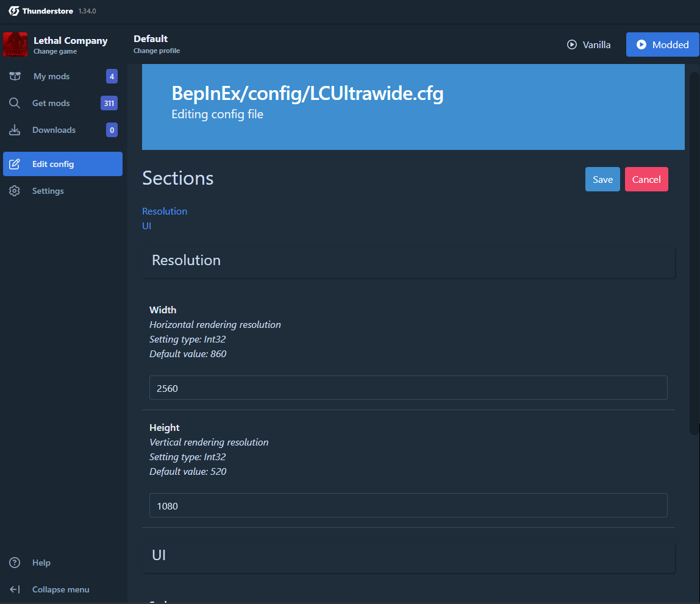The image size is (700, 604).
Task: Click the Settings gear icon
Action: (15, 191)
